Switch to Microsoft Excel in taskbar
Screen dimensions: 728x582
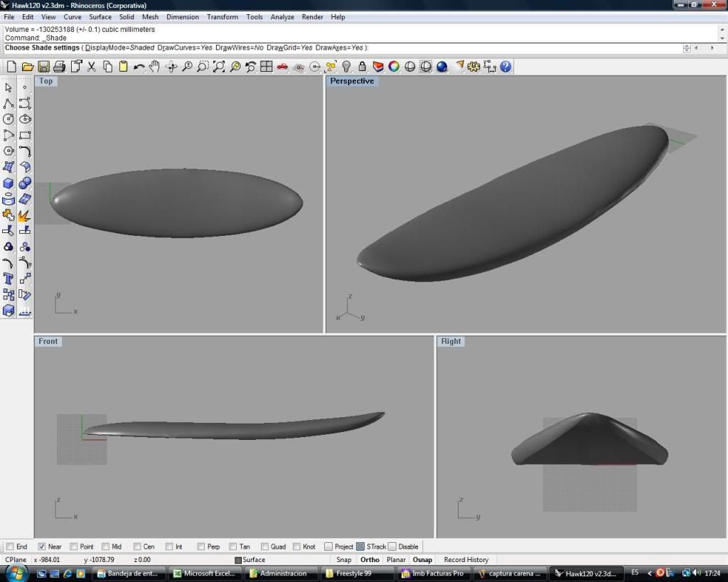(x=204, y=573)
